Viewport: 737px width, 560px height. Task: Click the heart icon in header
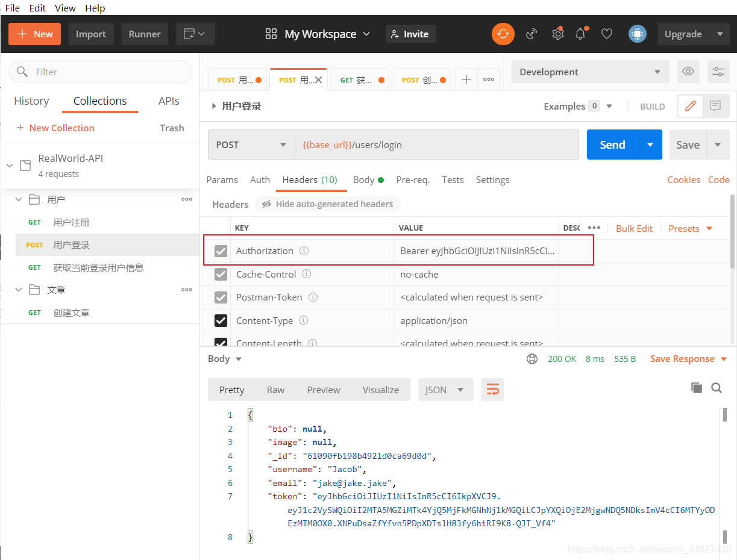tap(607, 34)
